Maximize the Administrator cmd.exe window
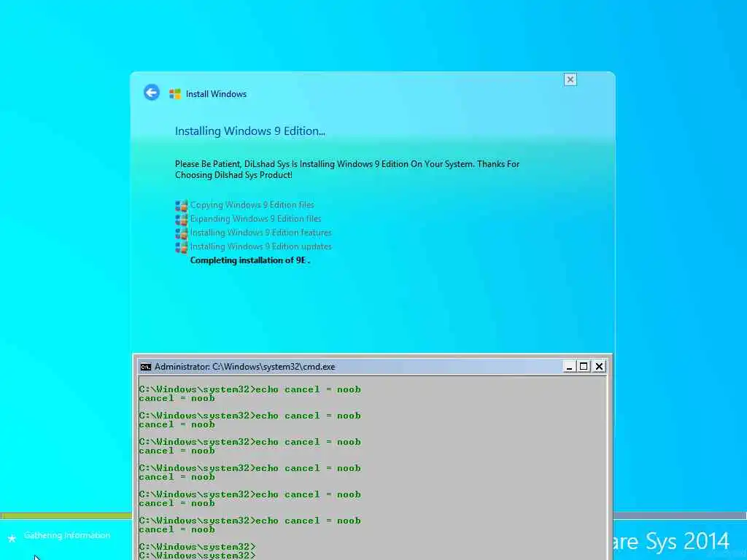This screenshot has width=747, height=560. [584, 366]
